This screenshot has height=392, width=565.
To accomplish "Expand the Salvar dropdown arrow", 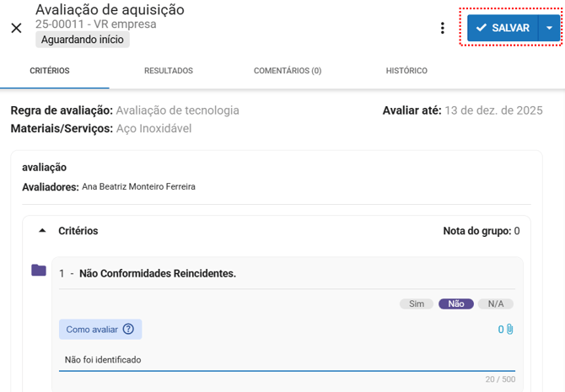I will pos(550,28).
